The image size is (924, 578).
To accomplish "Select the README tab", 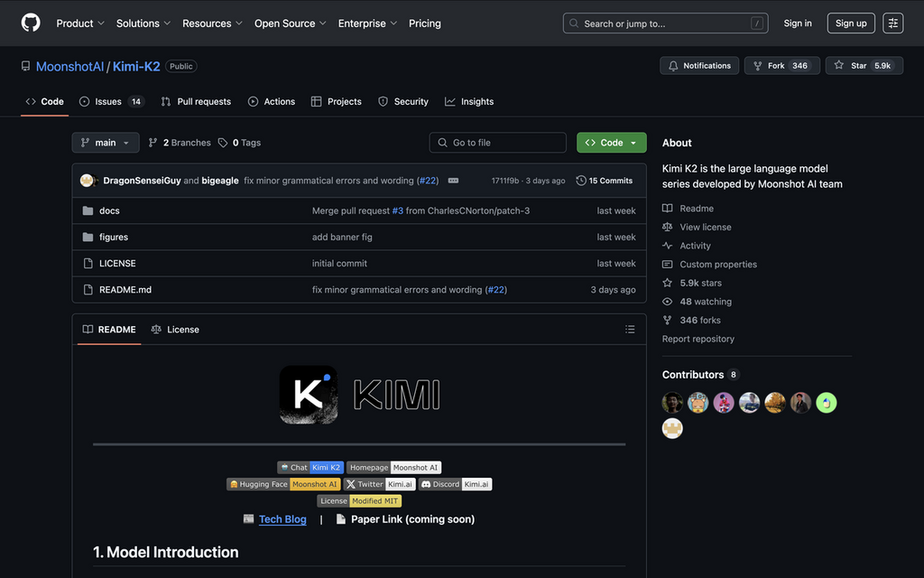I will [109, 329].
